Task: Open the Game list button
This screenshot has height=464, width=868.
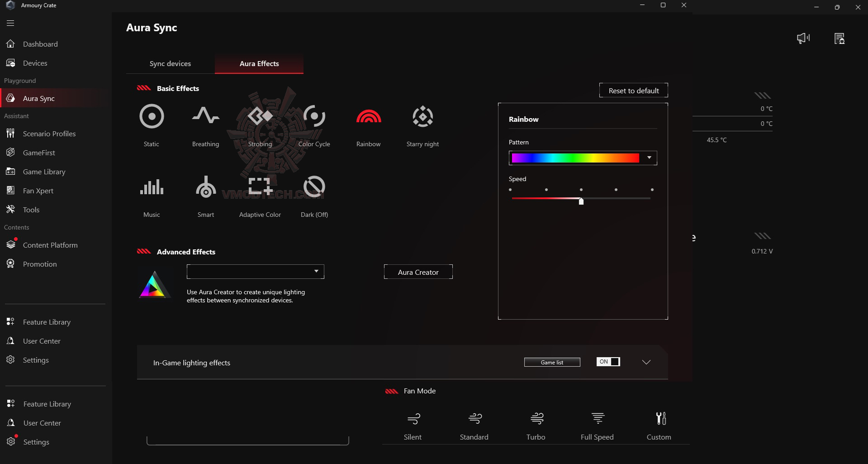Action: (552, 362)
